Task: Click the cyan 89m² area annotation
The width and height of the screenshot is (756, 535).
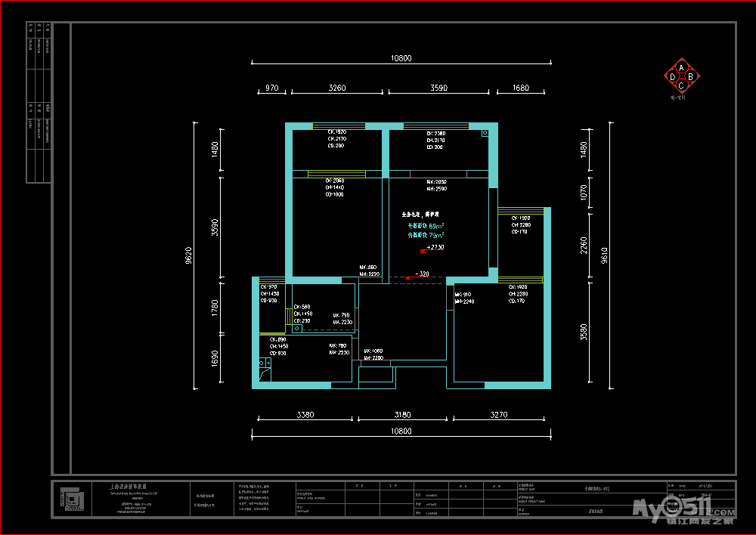Action: click(426, 226)
